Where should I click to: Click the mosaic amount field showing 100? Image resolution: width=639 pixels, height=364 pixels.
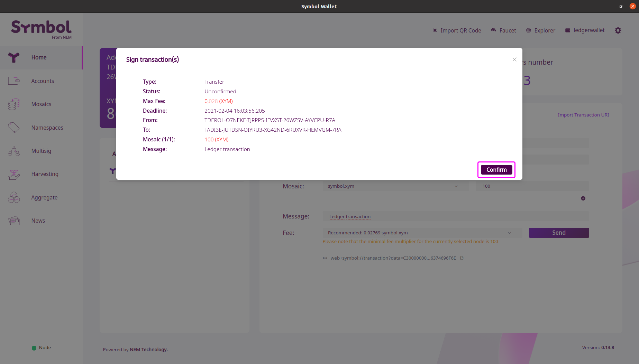[x=532, y=186]
